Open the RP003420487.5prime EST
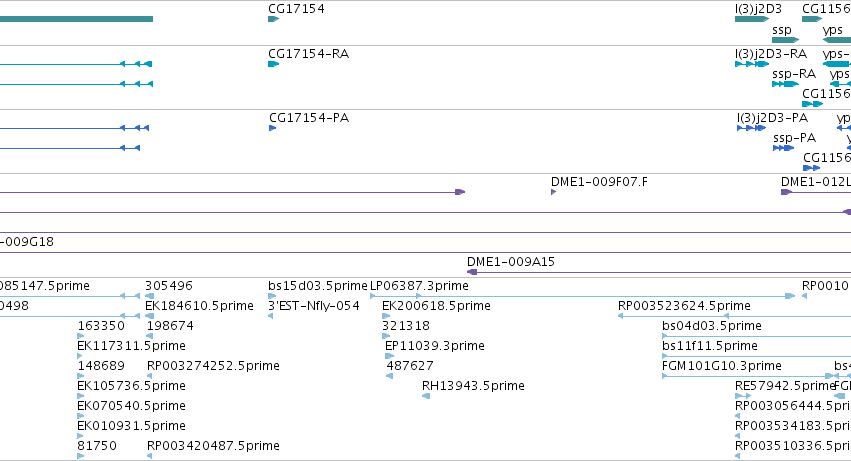 point(213,446)
